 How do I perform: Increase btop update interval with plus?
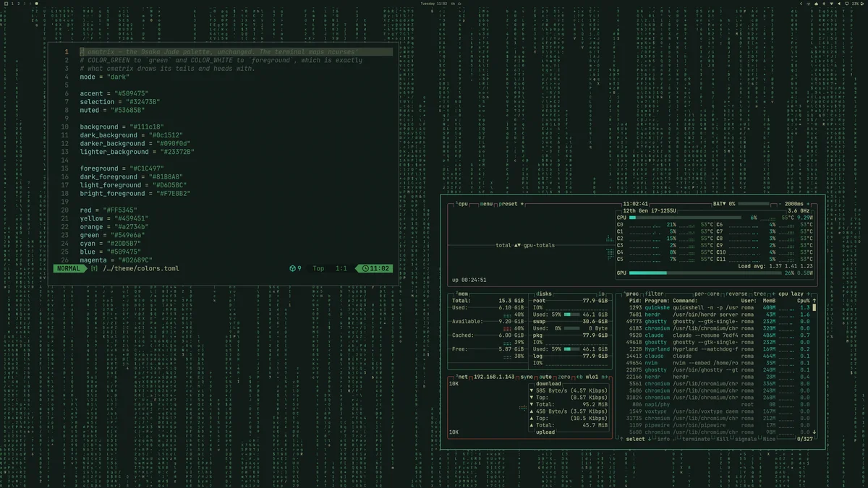pyautogui.click(x=808, y=204)
